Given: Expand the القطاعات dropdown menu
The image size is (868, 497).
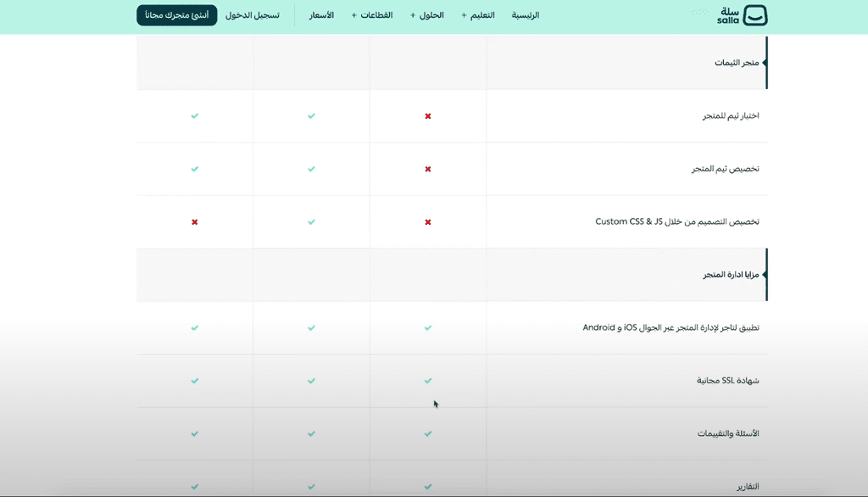Looking at the screenshot, I should coord(372,15).
